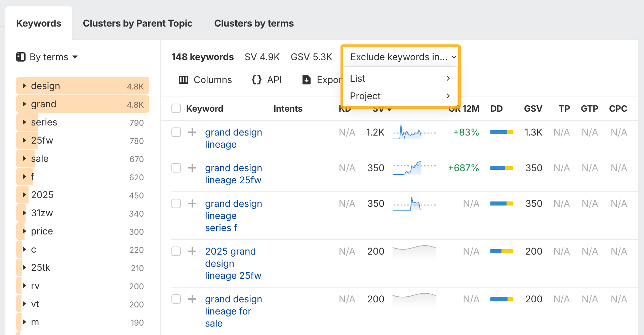The width and height of the screenshot is (644, 335).
Task: Click the By terms panel icon
Action: [x=21, y=57]
